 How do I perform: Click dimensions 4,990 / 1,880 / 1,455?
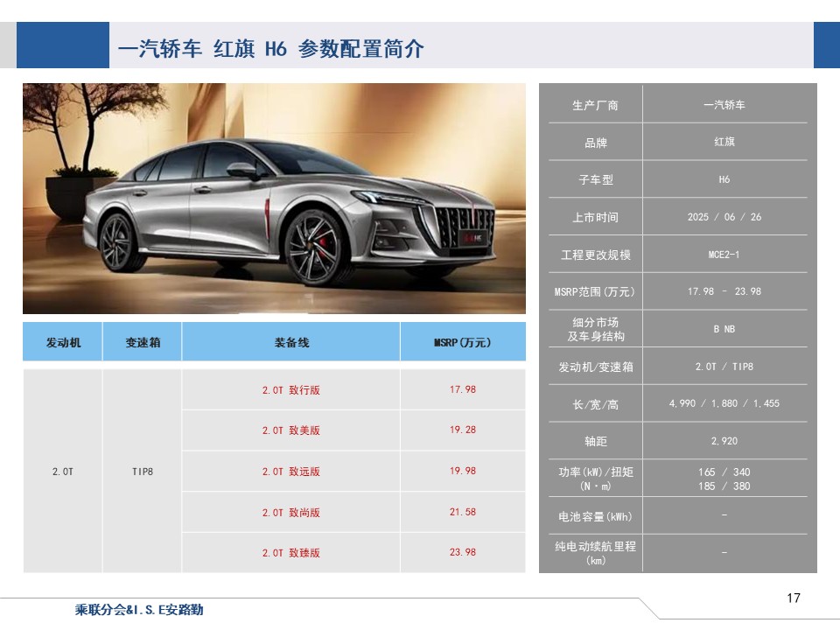point(724,403)
